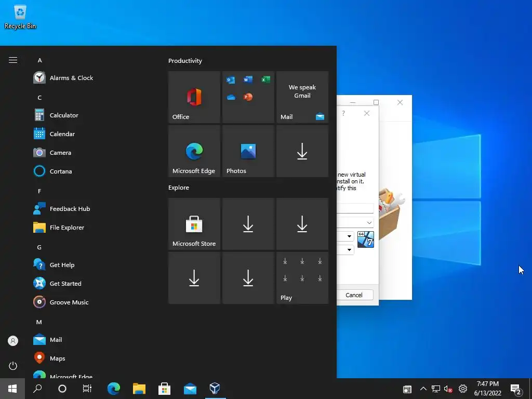Open Microsoft Store from the taskbar
Image resolution: width=532 pixels, height=399 pixels.
(165, 389)
